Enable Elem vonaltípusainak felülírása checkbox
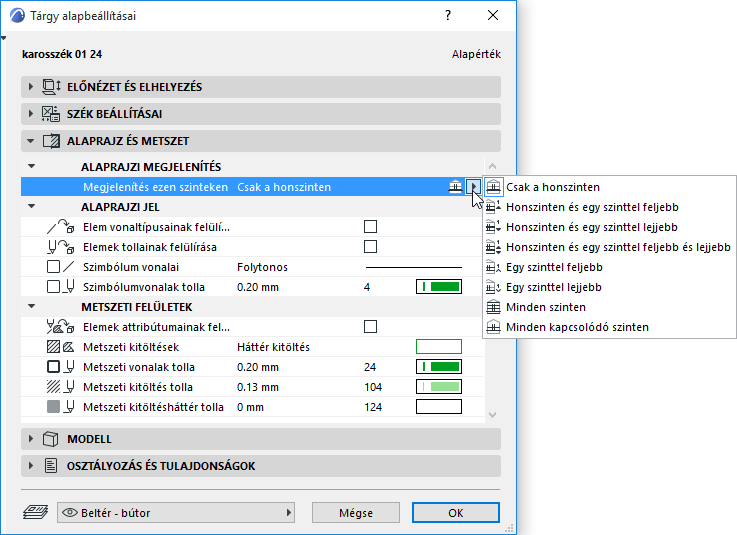This screenshot has width=737, height=535. coord(370,227)
